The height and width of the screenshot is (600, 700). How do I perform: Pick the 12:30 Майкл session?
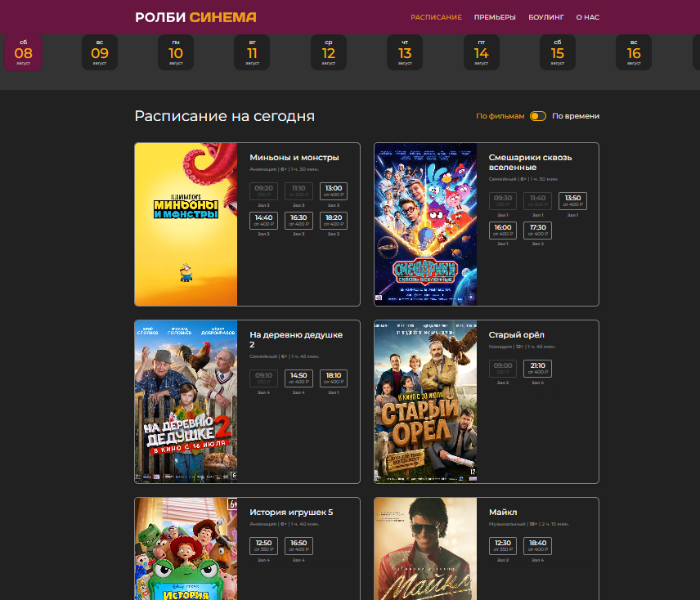pyautogui.click(x=503, y=546)
